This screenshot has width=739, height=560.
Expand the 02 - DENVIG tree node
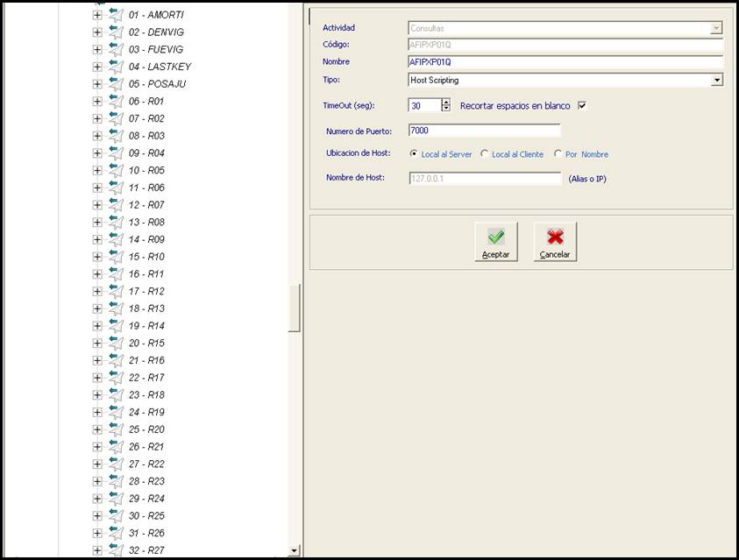click(x=97, y=32)
